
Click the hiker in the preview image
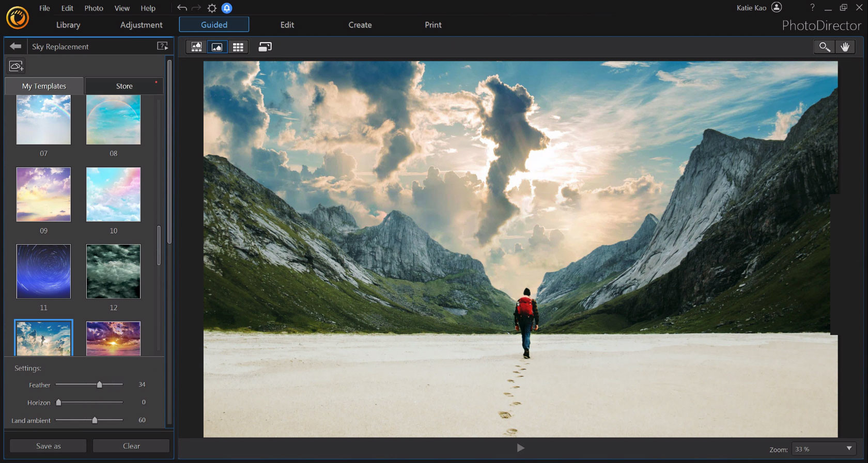coord(526,323)
